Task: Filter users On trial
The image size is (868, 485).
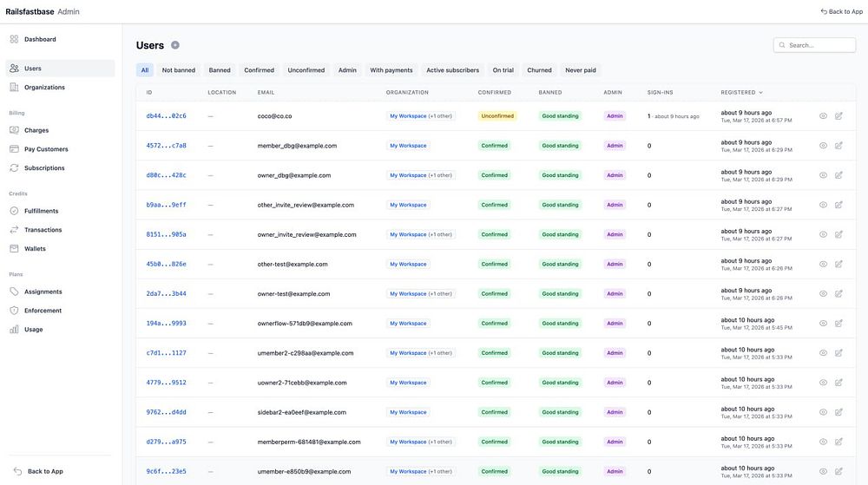Action: [503, 70]
